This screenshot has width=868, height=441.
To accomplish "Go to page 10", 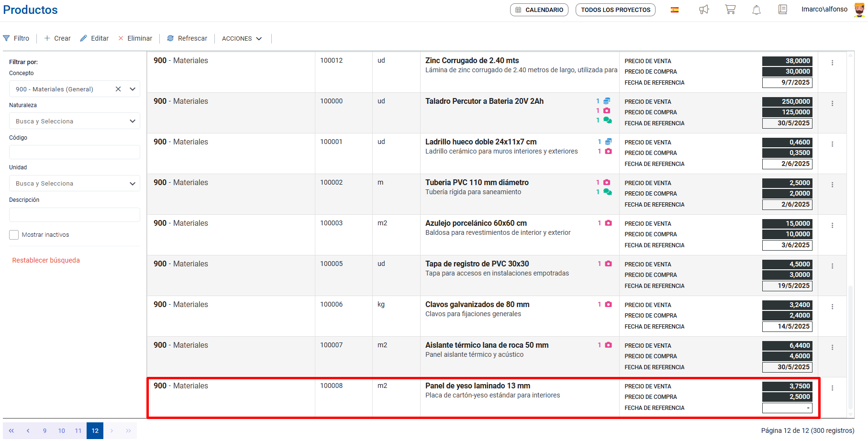I will click(62, 430).
